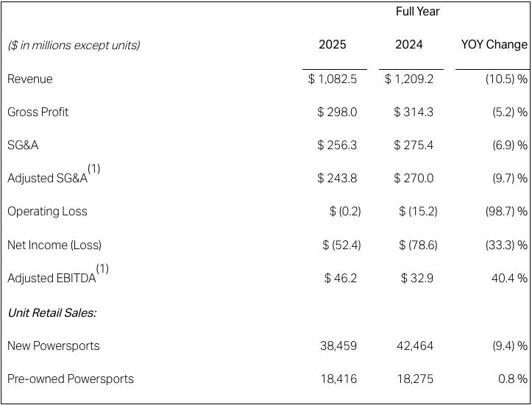Click the YOY Change column header
The image size is (532, 405).
click(494, 44)
